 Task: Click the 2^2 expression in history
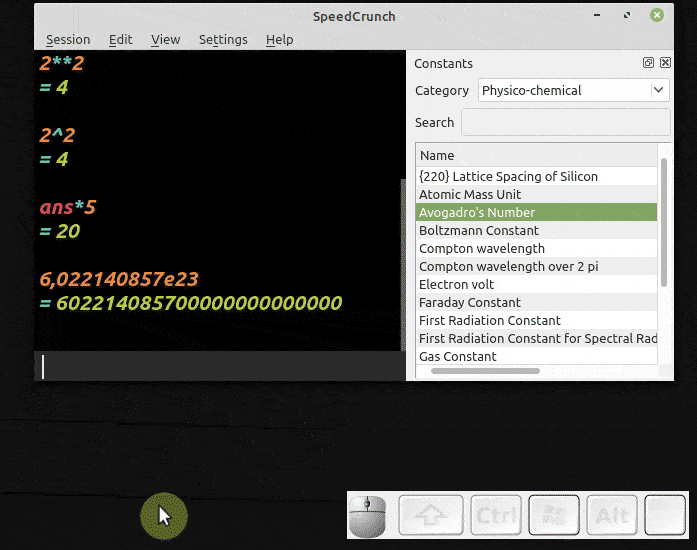(57, 135)
